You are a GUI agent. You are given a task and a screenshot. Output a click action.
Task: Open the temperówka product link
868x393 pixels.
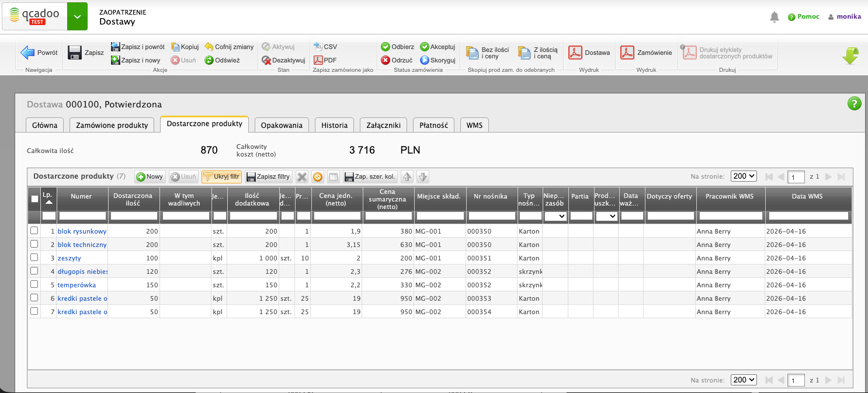click(x=77, y=285)
